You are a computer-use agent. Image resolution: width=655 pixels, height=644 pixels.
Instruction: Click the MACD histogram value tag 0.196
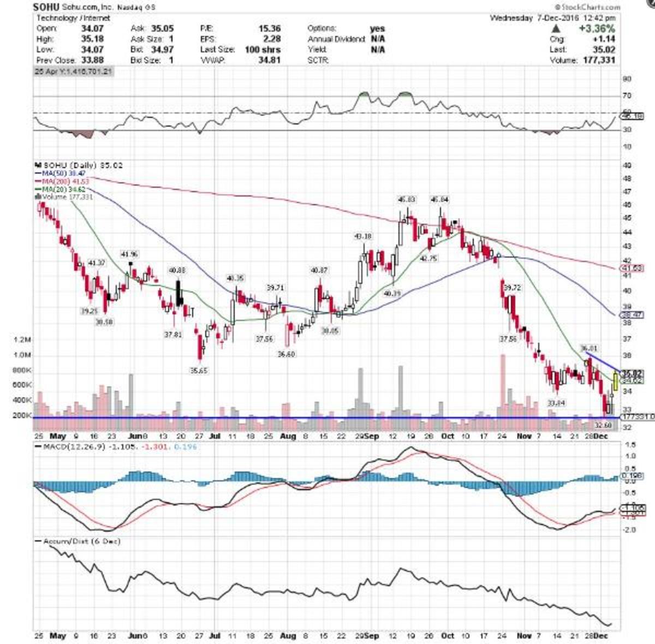pos(631,475)
